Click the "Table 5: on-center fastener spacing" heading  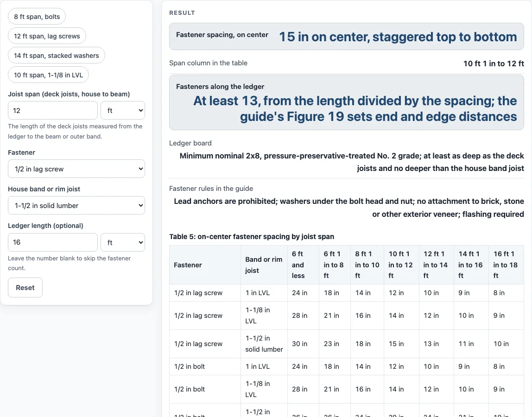pyautogui.click(x=252, y=236)
